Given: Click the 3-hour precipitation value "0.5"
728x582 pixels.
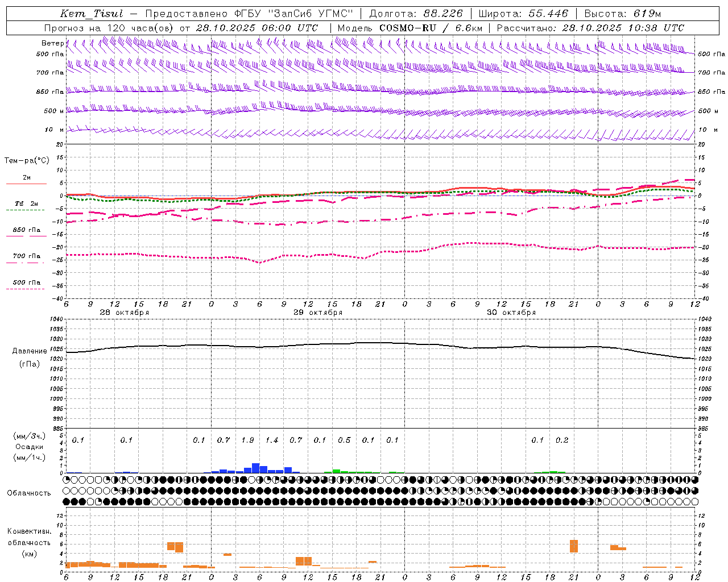Looking at the screenshot, I should click(344, 440).
